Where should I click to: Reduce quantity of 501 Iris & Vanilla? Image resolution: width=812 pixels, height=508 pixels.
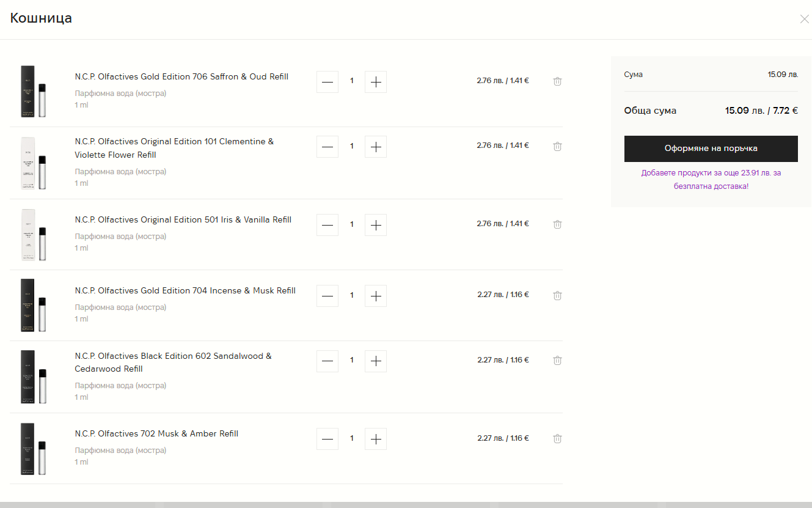click(x=327, y=225)
